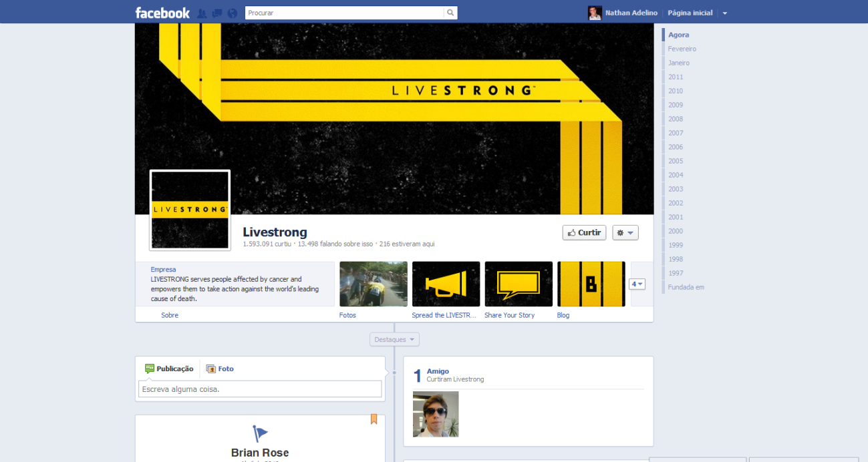Open the Brian Rose milestone title
The height and width of the screenshot is (462, 868).
point(260,453)
